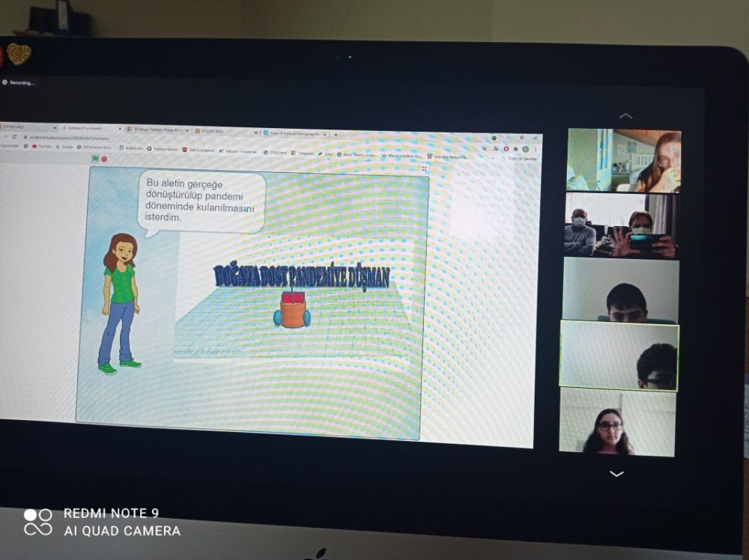The image size is (749, 560).
Task: Exit fullscreen mode of Scratch stage
Action: [x=424, y=168]
